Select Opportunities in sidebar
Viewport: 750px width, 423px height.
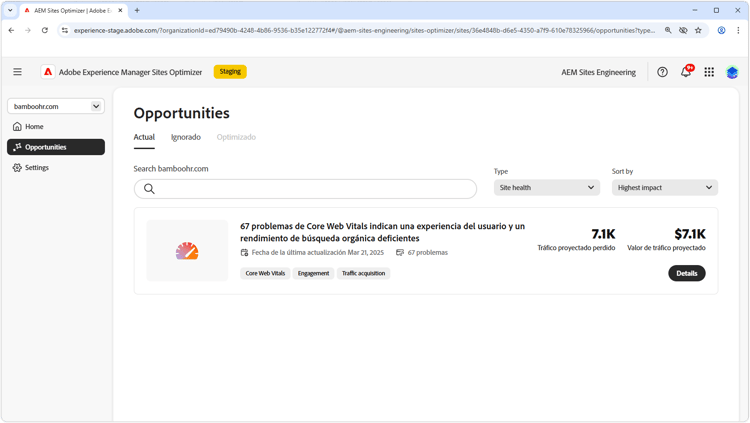[x=56, y=147]
